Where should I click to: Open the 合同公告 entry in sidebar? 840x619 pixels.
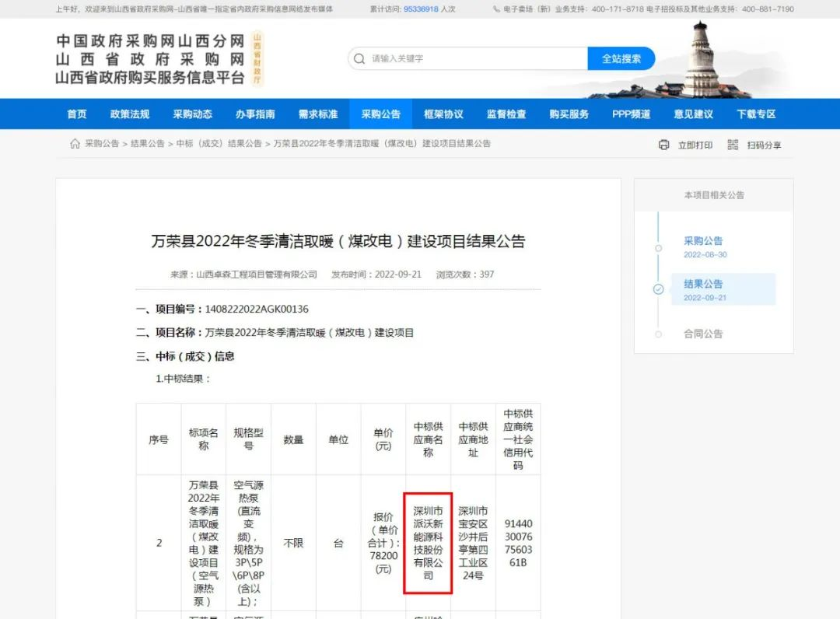click(x=703, y=334)
